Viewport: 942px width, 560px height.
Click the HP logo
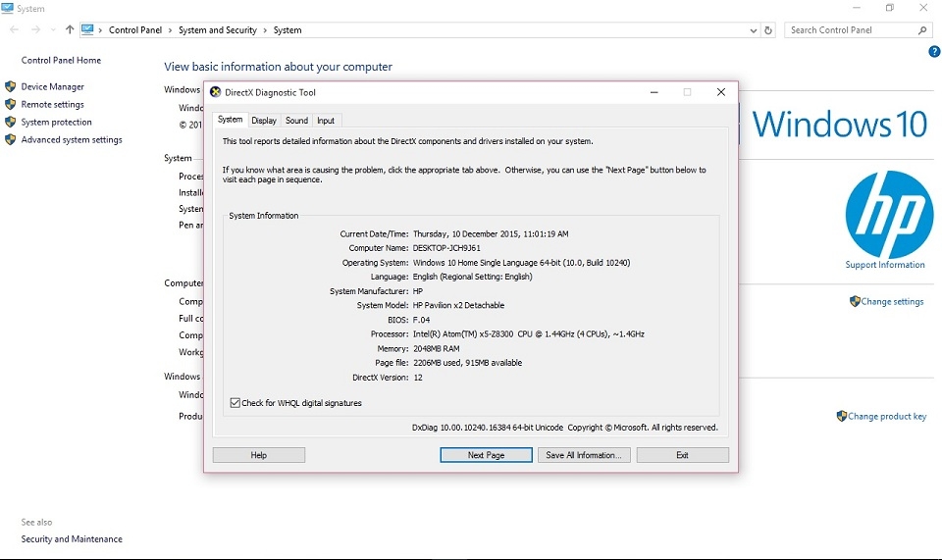[889, 214]
